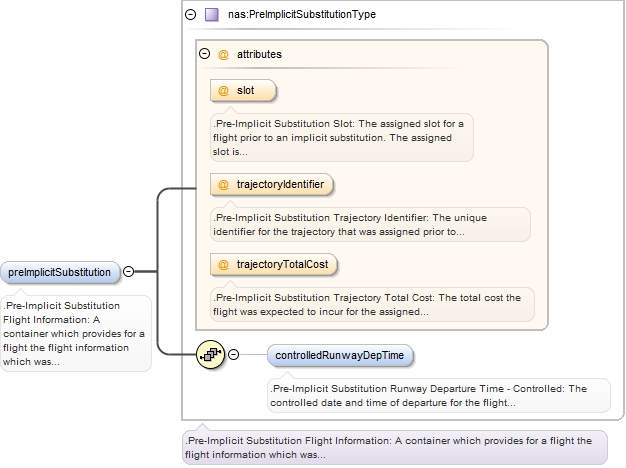The height and width of the screenshot is (468, 626).
Task: Click the @ icon on trajectoryIdentifier
Action: [224, 185]
